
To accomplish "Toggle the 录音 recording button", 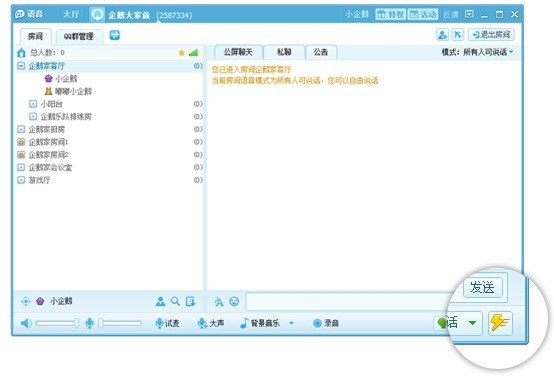I will pos(326,323).
